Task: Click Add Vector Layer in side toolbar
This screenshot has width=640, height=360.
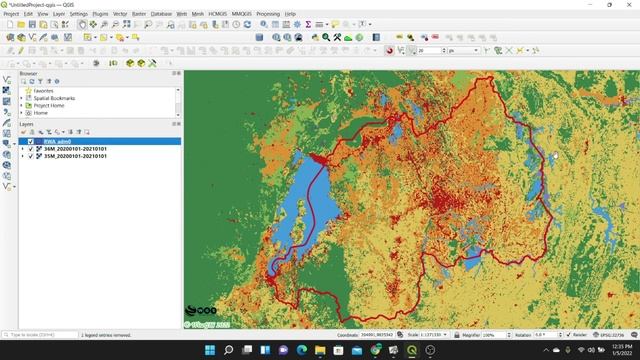Action: [x=7, y=80]
